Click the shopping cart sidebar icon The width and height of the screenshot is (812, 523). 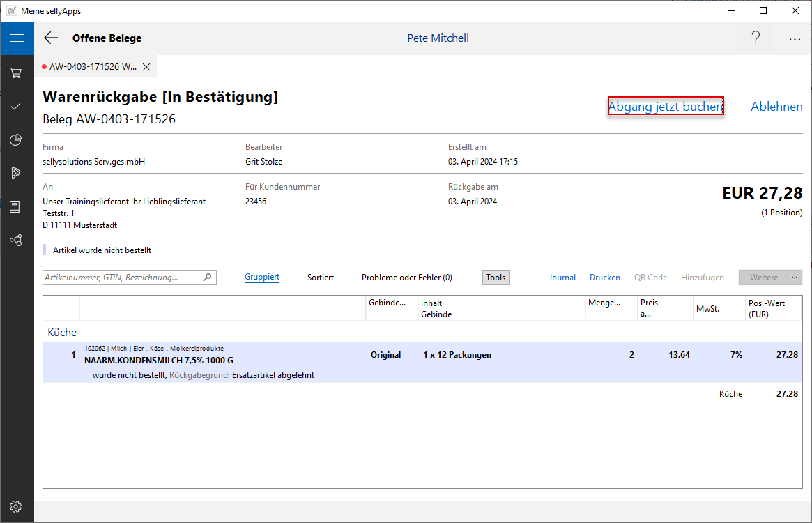click(x=16, y=73)
